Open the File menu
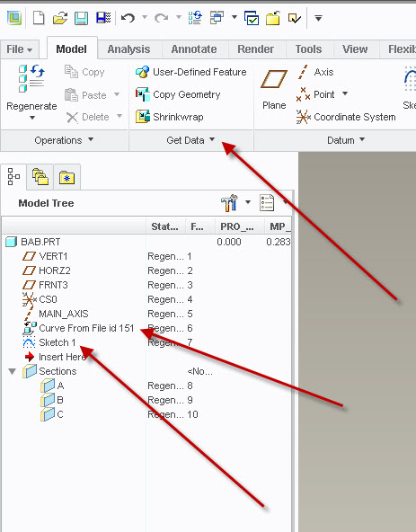 pyautogui.click(x=20, y=49)
